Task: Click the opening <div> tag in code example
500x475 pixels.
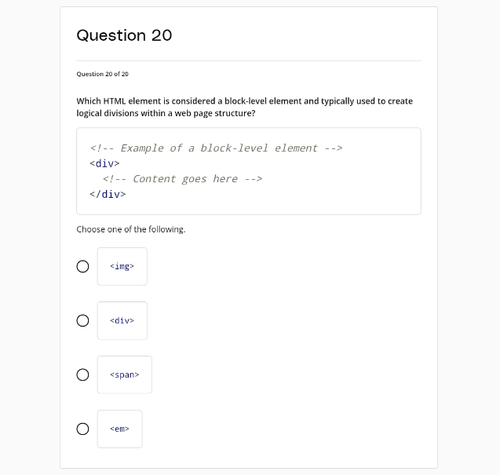Action: pyautogui.click(x=105, y=163)
